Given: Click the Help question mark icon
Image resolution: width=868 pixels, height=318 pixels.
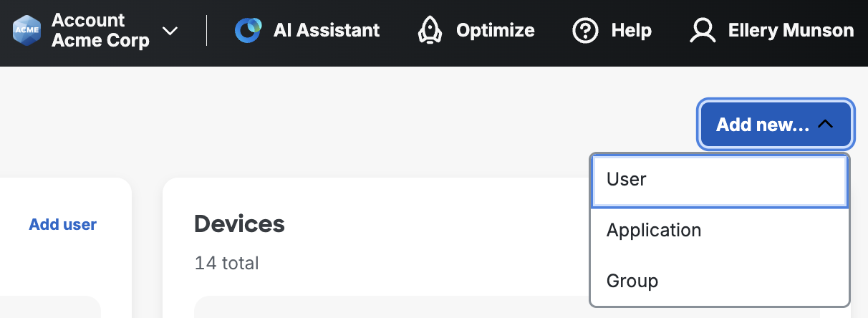Looking at the screenshot, I should click(585, 30).
